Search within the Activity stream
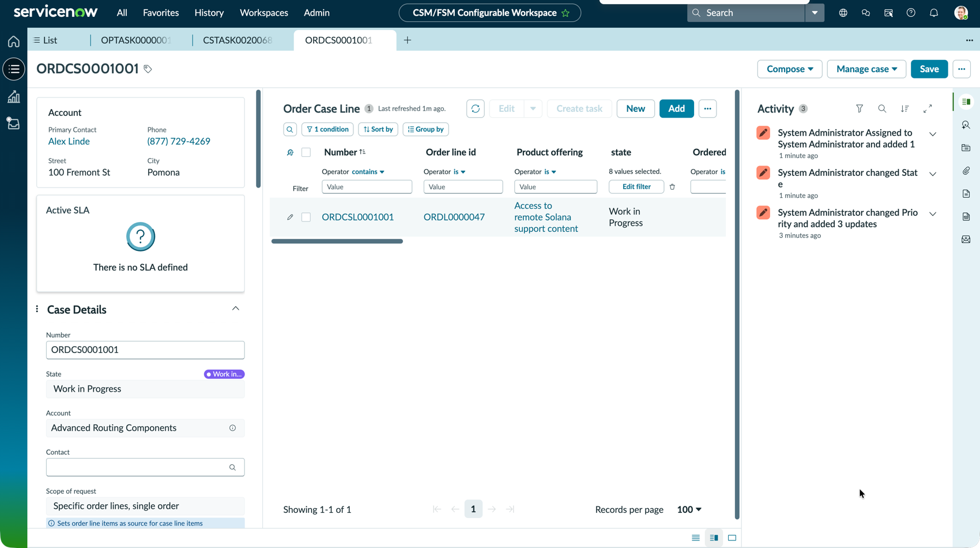Image resolution: width=980 pixels, height=548 pixels. [x=882, y=108]
